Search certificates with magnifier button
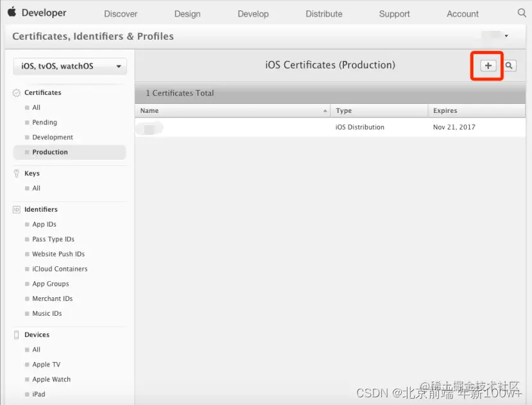The height and width of the screenshot is (405, 532). [509, 65]
